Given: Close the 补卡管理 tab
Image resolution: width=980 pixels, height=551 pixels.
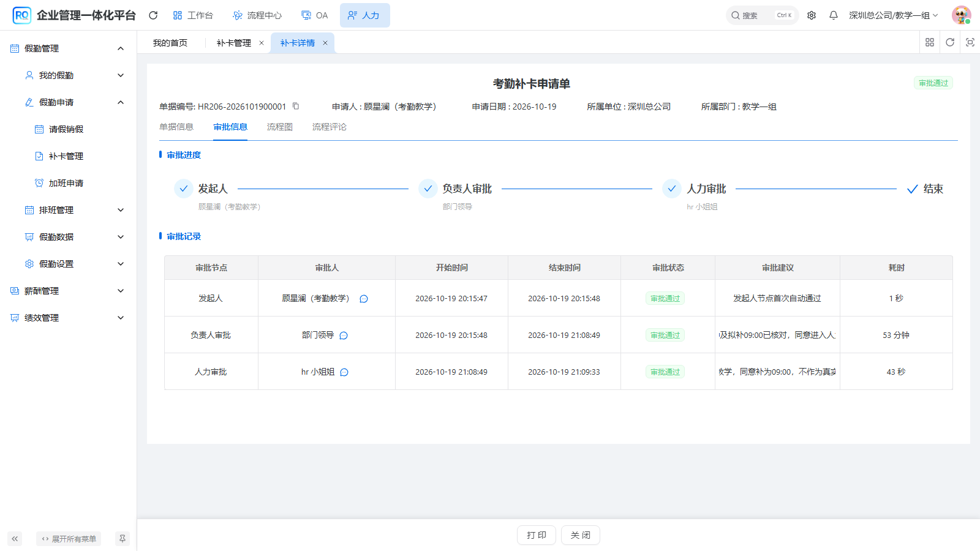Looking at the screenshot, I should [x=262, y=43].
